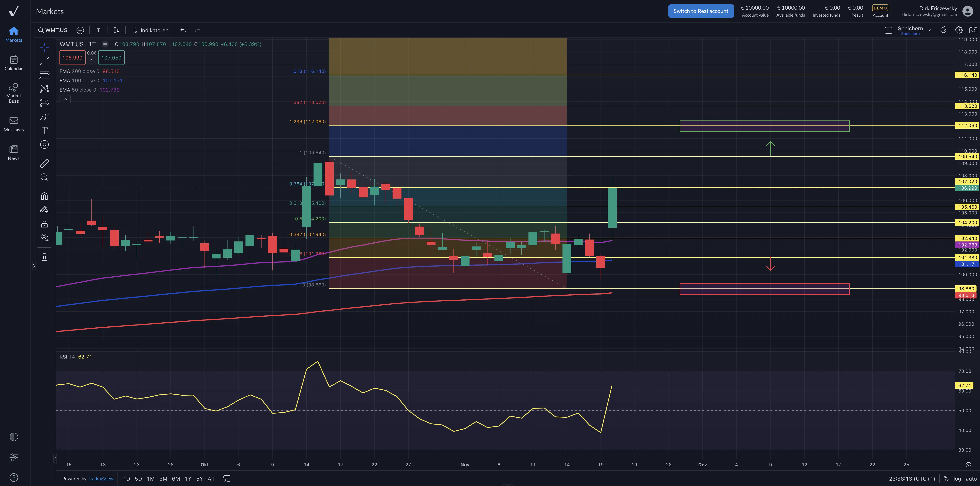The width and height of the screenshot is (980, 486).
Task: Open the go-to-date calendar picker
Action: point(227,478)
